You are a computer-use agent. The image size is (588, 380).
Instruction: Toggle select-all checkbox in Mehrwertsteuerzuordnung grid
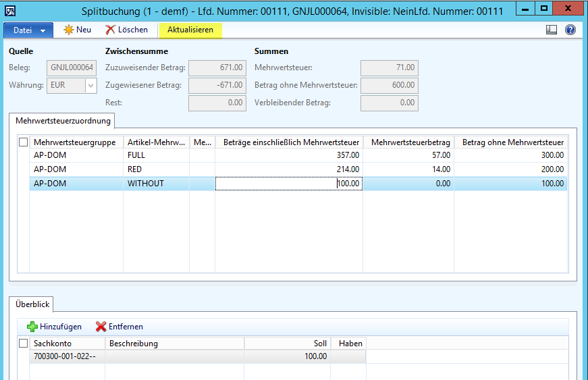[24, 142]
